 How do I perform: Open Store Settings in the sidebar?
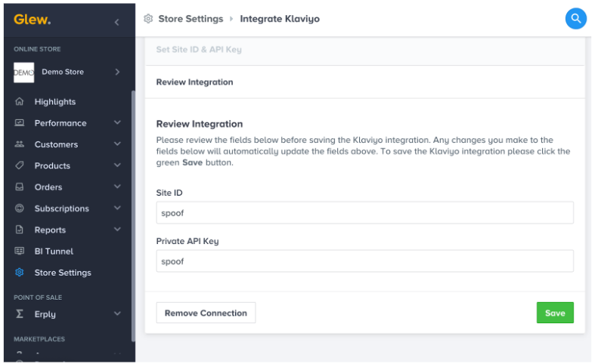[x=63, y=273]
